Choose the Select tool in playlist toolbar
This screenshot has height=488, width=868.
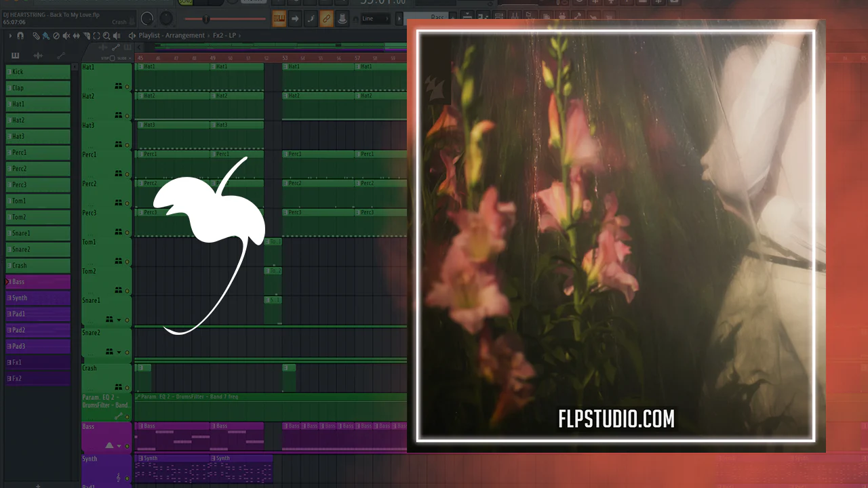coord(96,36)
